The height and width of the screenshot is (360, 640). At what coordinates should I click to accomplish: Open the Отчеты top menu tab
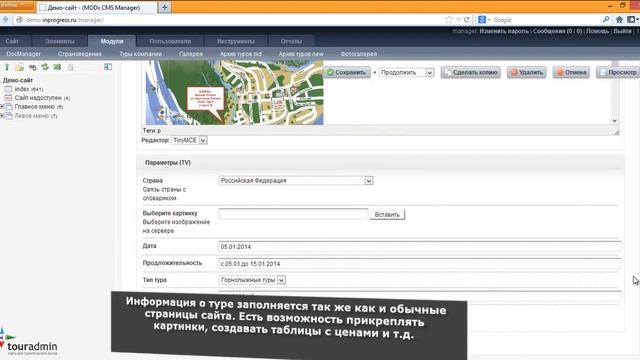(291, 41)
